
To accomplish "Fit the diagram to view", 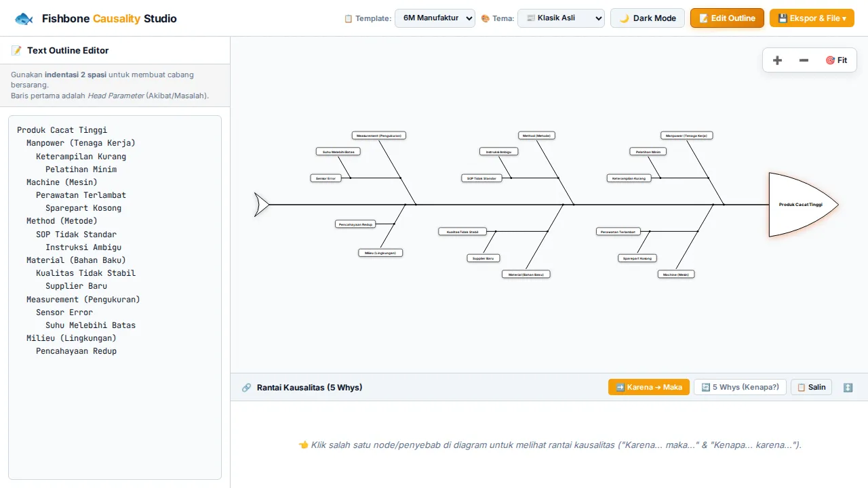I will click(x=836, y=60).
